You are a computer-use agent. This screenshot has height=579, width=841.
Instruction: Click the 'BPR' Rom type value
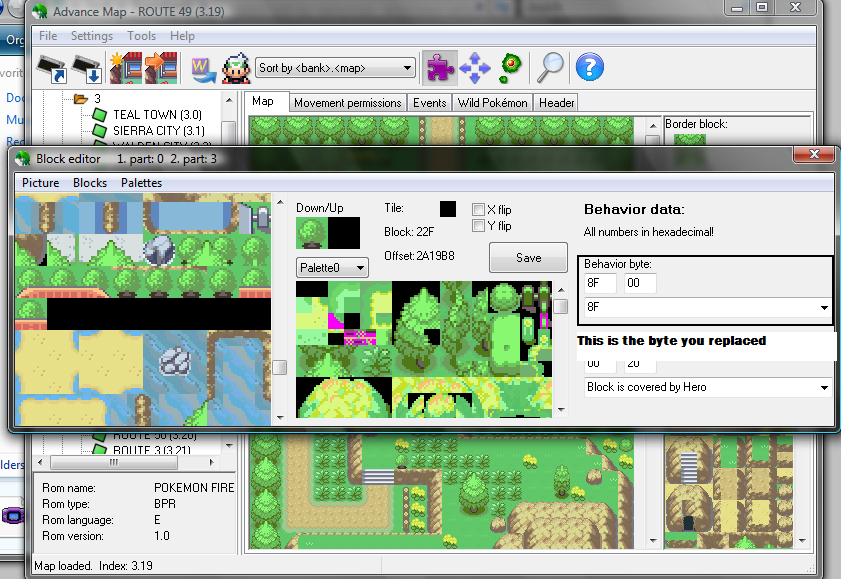(x=165, y=504)
